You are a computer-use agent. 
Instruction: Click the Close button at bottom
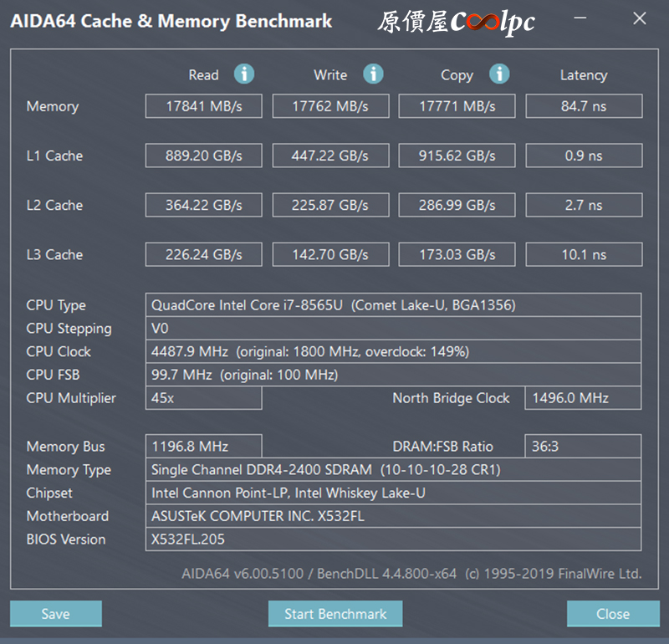613,614
